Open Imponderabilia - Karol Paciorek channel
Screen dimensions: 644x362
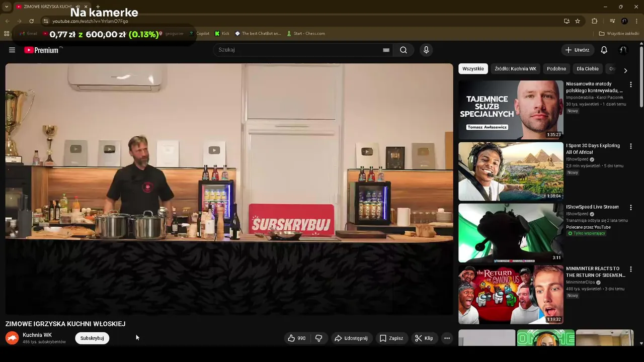click(x=595, y=98)
